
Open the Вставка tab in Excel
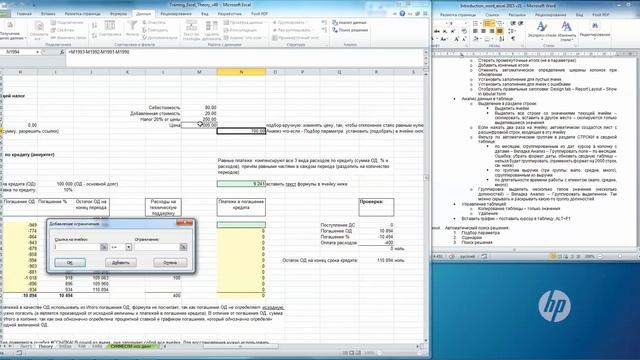coord(48,13)
